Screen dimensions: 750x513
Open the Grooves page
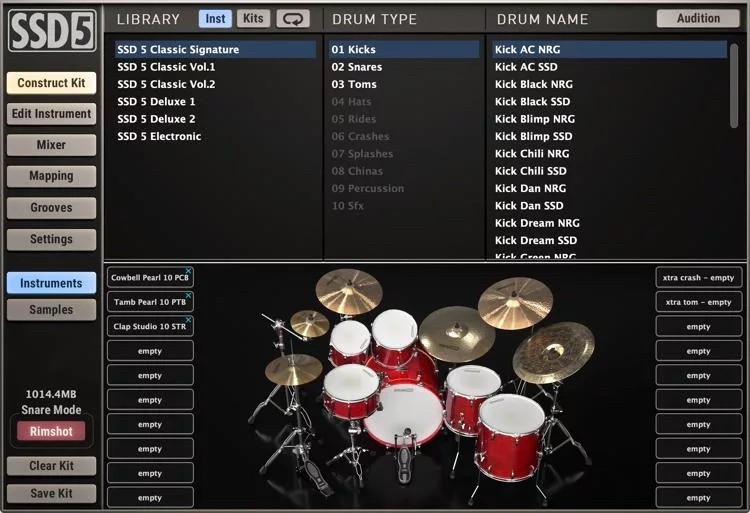[x=51, y=207]
